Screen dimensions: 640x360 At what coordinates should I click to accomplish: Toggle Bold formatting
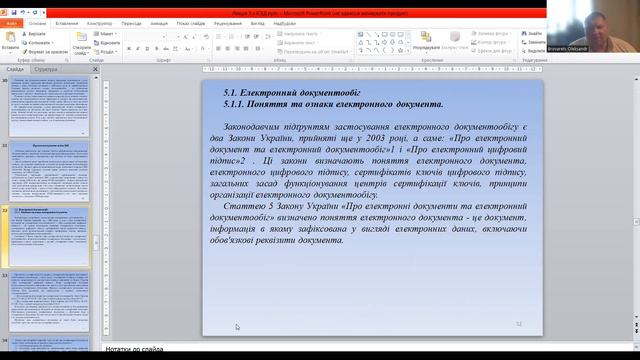click(x=129, y=49)
